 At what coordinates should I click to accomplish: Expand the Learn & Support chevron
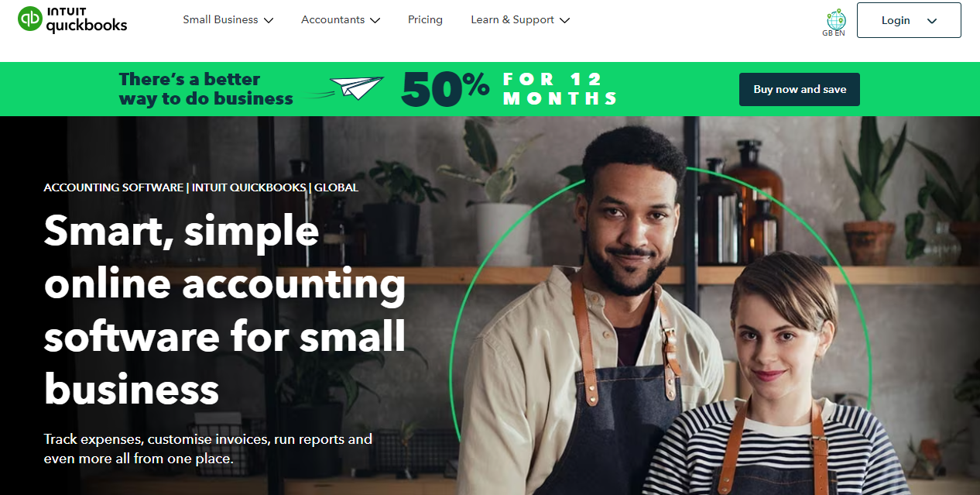pos(564,21)
